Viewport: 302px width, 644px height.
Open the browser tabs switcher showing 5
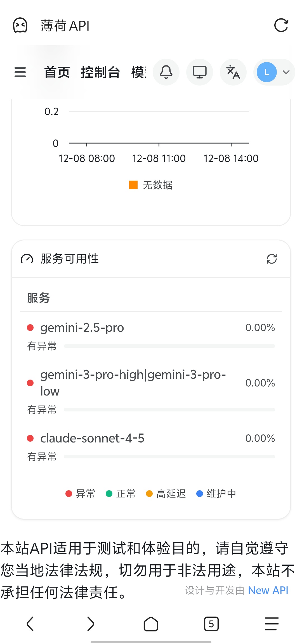pyautogui.click(x=211, y=624)
